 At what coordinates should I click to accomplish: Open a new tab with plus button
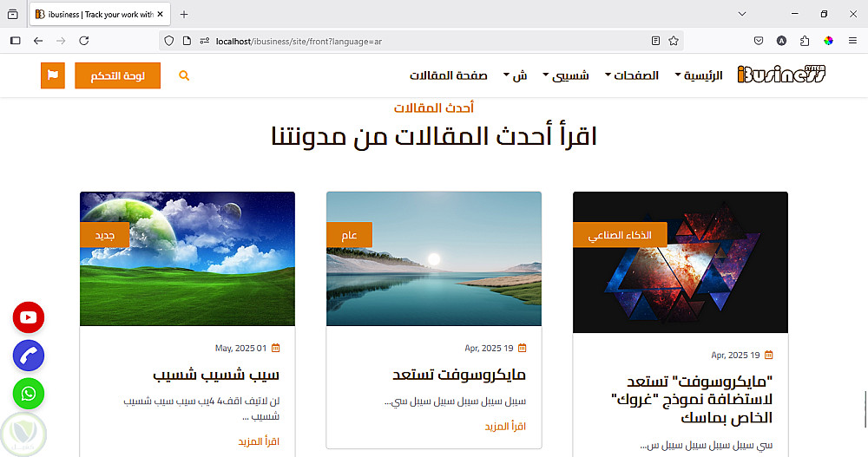coord(184,15)
